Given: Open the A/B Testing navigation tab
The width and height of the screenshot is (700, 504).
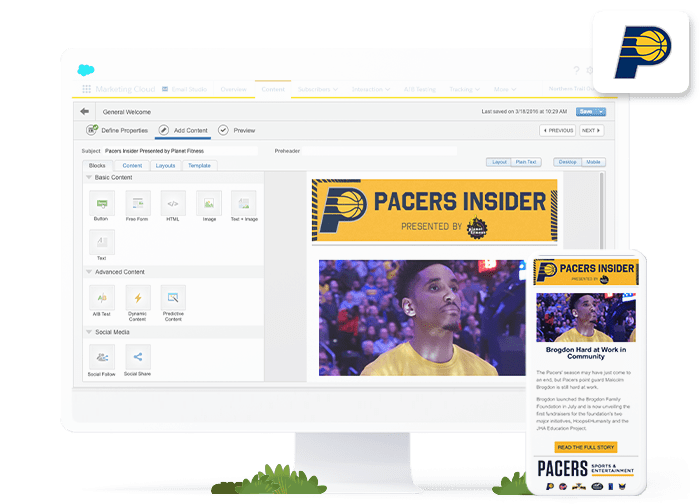Looking at the screenshot, I should 420,89.
